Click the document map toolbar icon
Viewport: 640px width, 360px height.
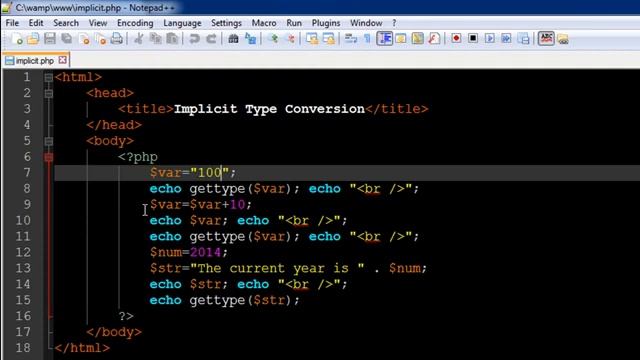(418, 39)
